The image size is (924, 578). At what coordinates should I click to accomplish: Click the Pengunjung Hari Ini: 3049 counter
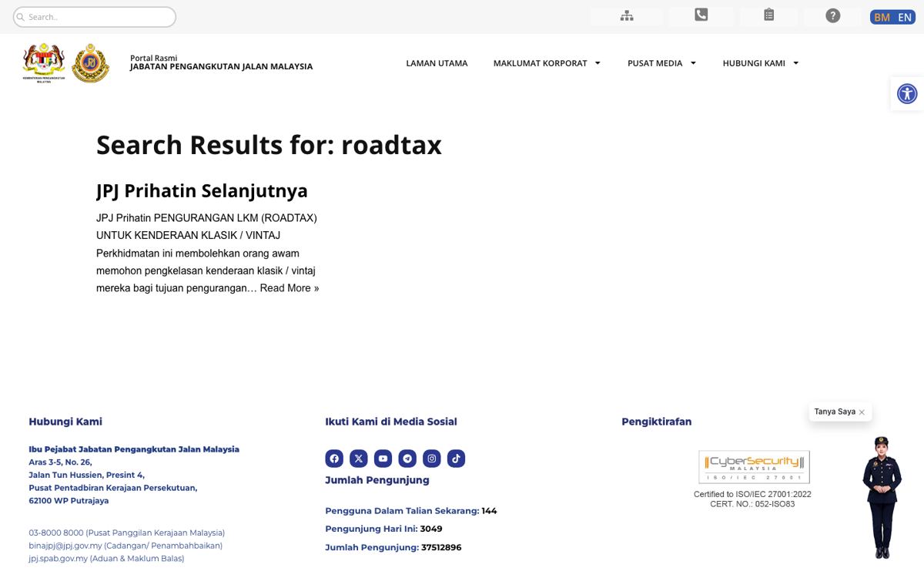click(x=383, y=529)
